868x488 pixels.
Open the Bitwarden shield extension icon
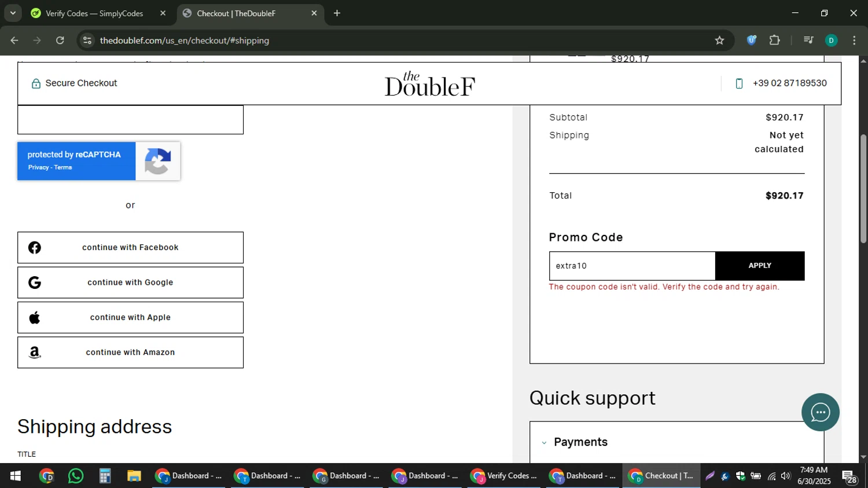[752, 41]
